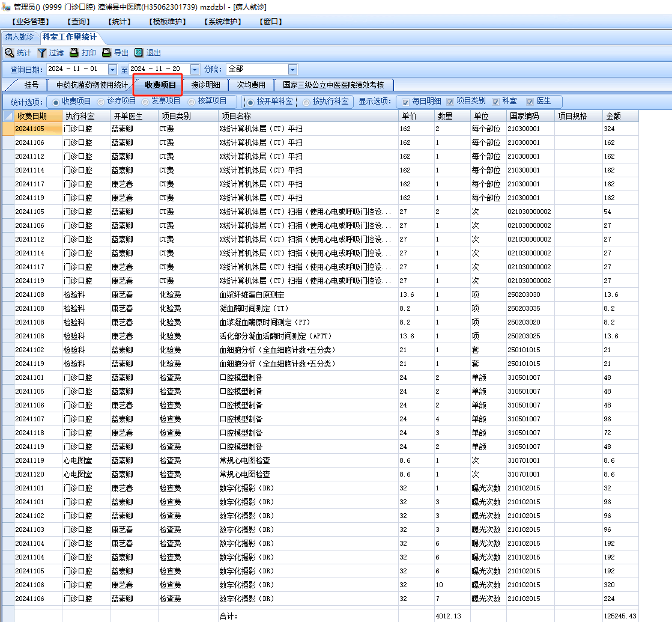The image size is (672, 622).
Task: Click the 统计 magnifier icon
Action: [9, 53]
